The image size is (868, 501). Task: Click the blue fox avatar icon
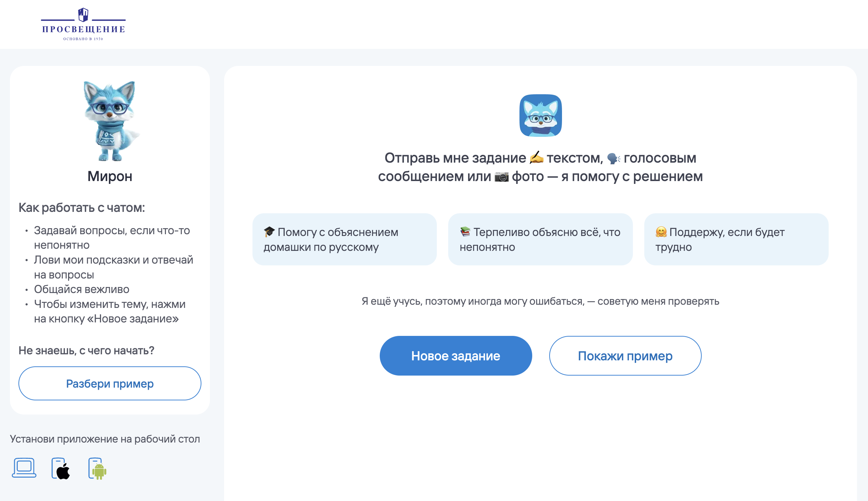coord(540,116)
